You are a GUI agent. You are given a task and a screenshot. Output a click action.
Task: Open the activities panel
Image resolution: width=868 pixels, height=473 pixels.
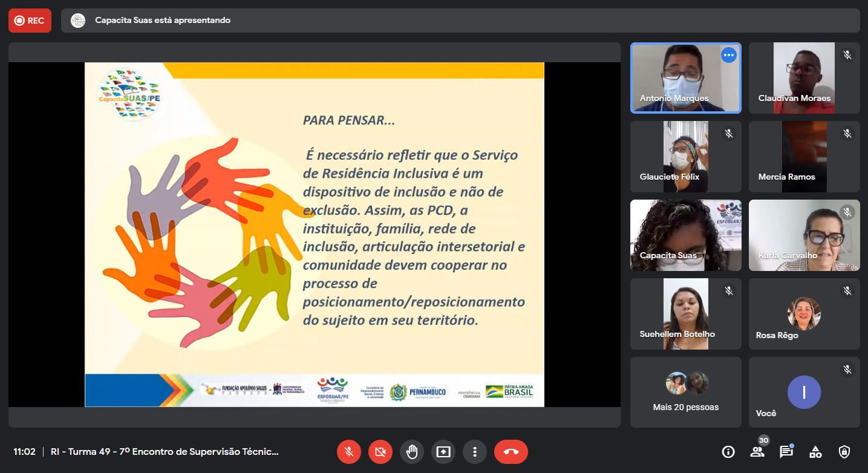[x=815, y=452]
